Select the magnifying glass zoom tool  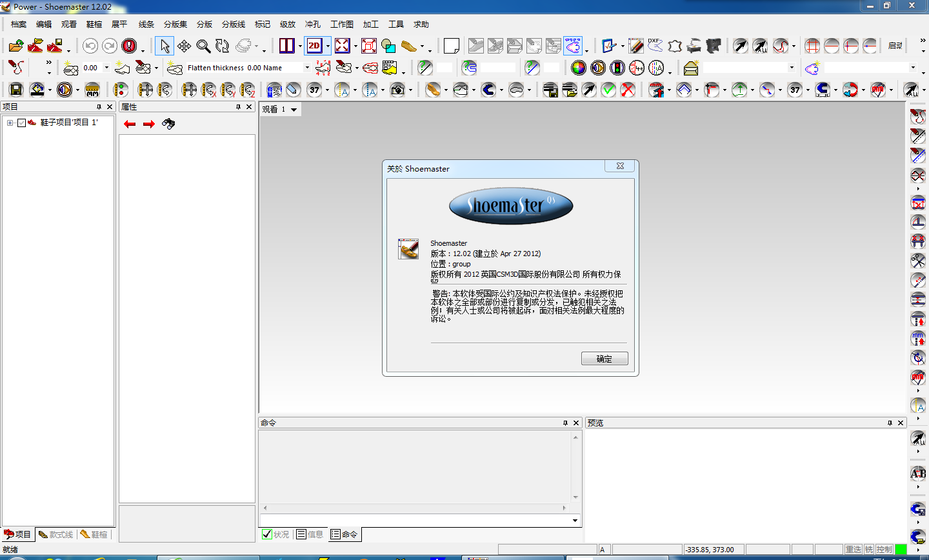203,46
